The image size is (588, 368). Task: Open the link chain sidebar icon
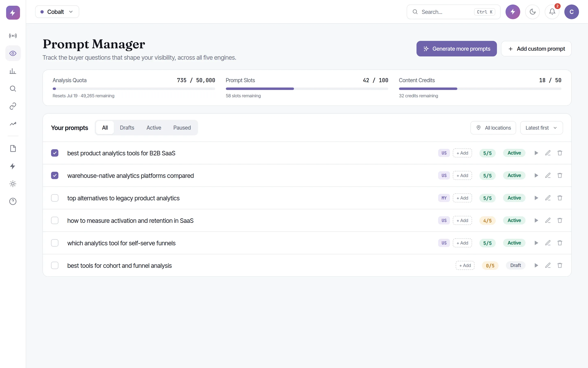(x=13, y=106)
